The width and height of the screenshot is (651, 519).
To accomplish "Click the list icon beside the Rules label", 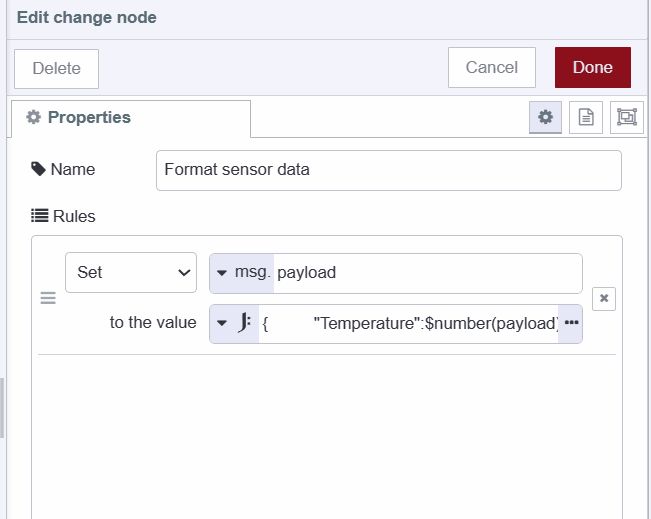I will pyautogui.click(x=39, y=215).
